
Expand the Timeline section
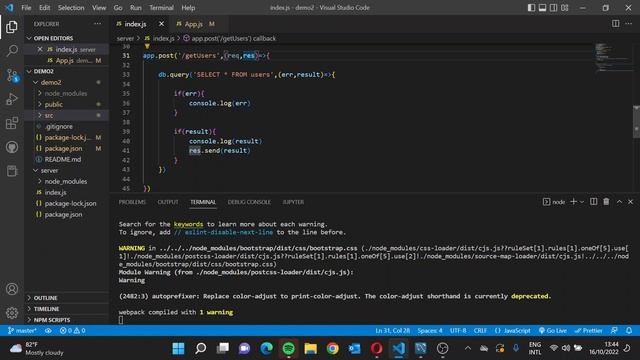tap(67, 309)
